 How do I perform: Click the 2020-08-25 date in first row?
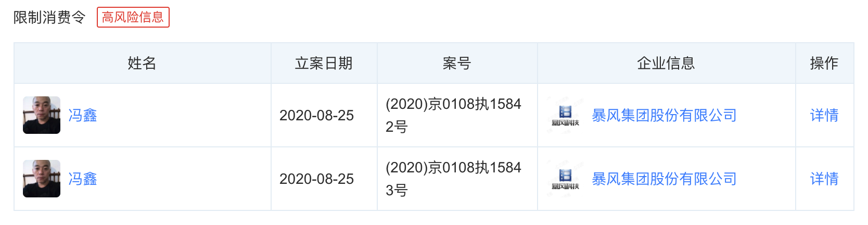(316, 115)
